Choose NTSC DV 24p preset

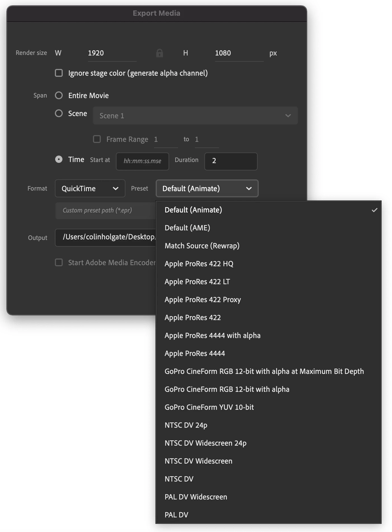tap(269, 425)
